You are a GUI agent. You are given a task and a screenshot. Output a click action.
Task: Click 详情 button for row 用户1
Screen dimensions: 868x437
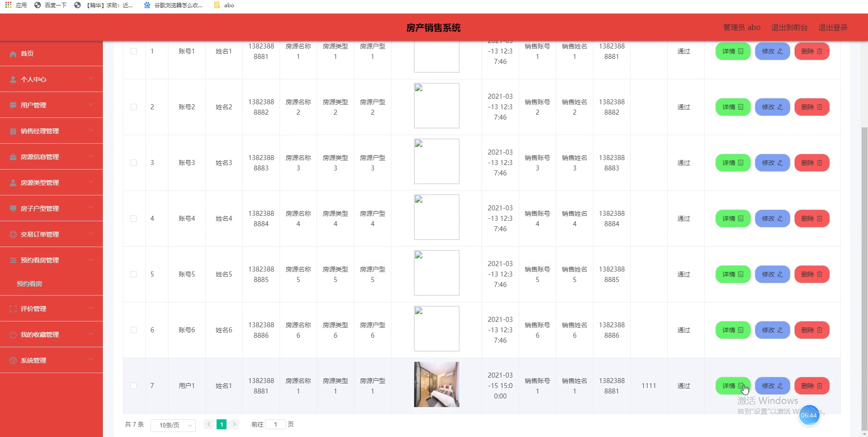coord(733,386)
